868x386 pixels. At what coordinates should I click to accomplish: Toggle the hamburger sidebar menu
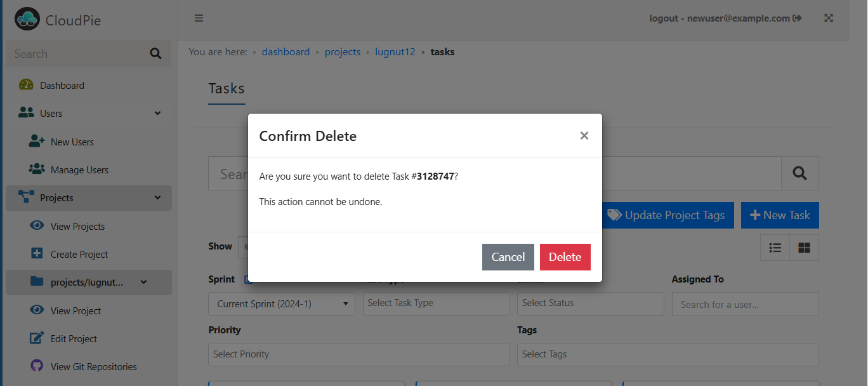tap(199, 18)
